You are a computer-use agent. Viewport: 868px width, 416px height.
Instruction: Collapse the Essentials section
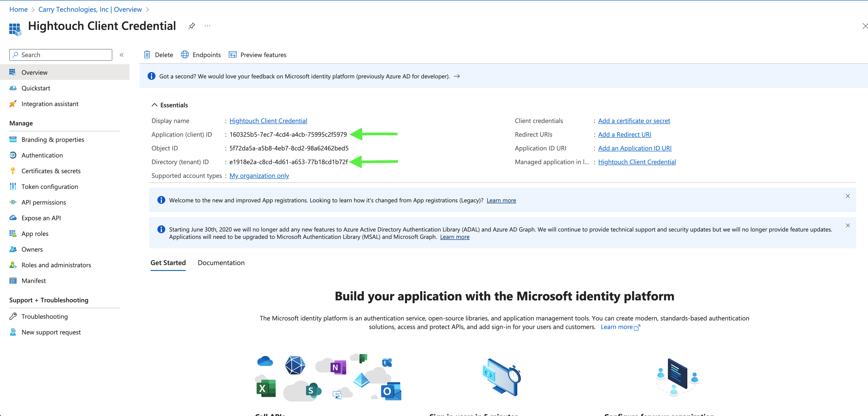[154, 105]
